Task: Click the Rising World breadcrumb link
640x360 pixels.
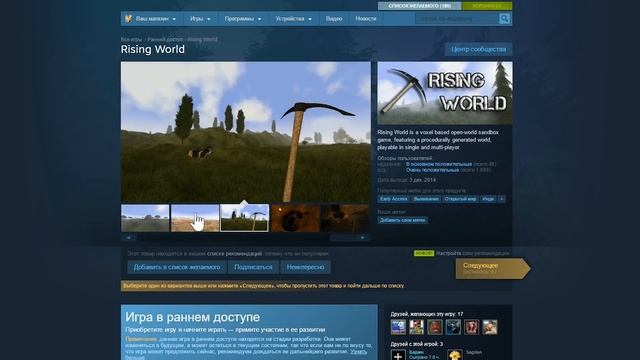Action: pyautogui.click(x=202, y=40)
